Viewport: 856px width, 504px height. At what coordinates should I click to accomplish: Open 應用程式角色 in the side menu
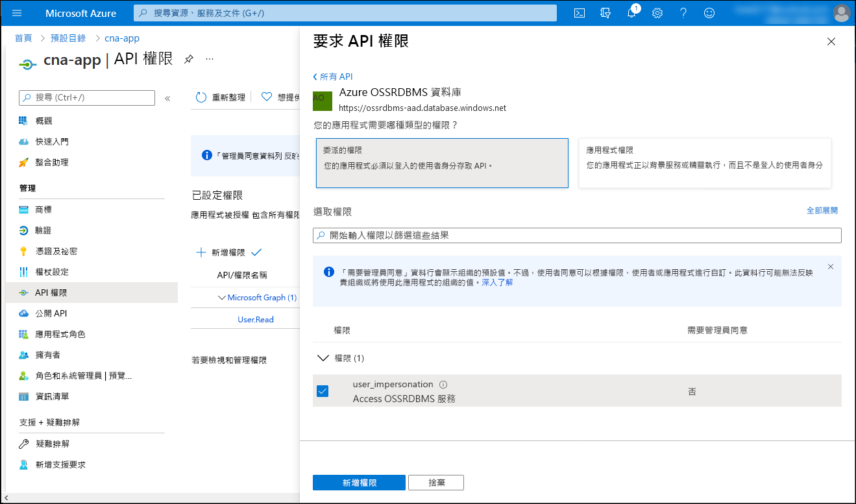point(60,334)
